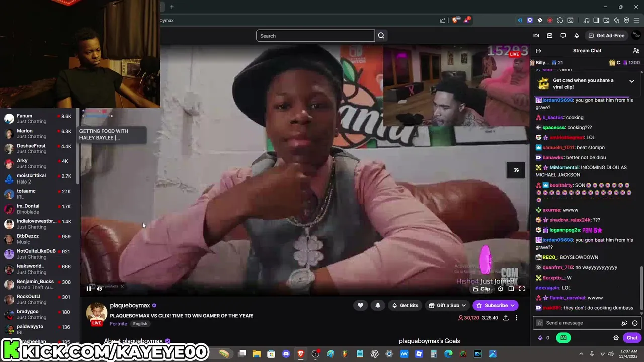Open the Brave Wallet icon

(606, 20)
